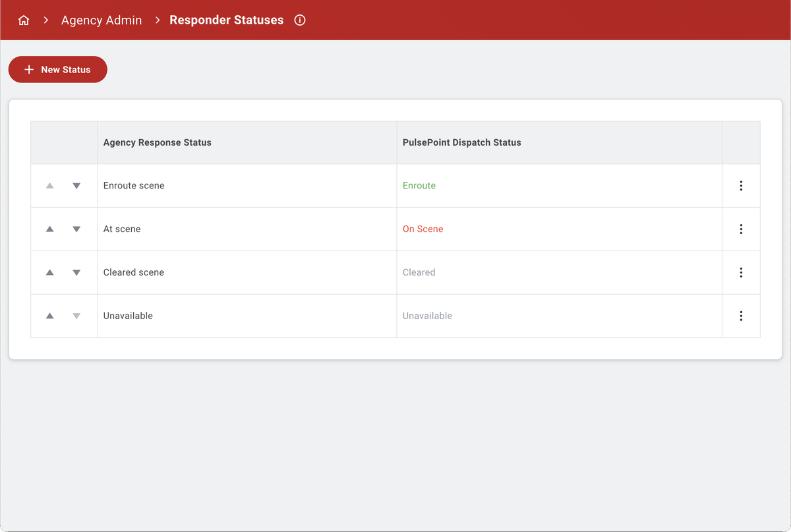Open the options menu for Unavailable
This screenshot has width=791, height=532.
pos(741,316)
